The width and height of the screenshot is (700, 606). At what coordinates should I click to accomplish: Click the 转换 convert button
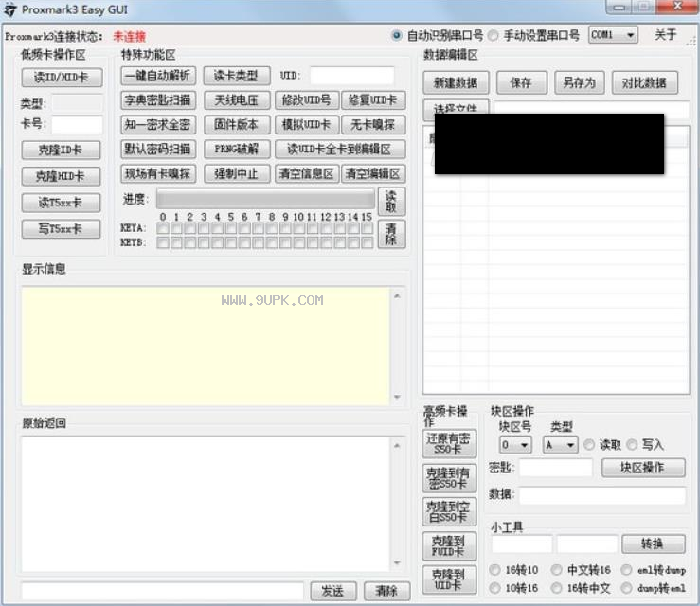(654, 544)
